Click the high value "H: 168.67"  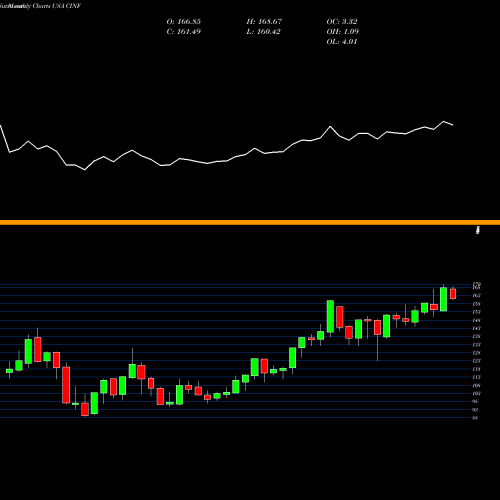[x=264, y=21]
